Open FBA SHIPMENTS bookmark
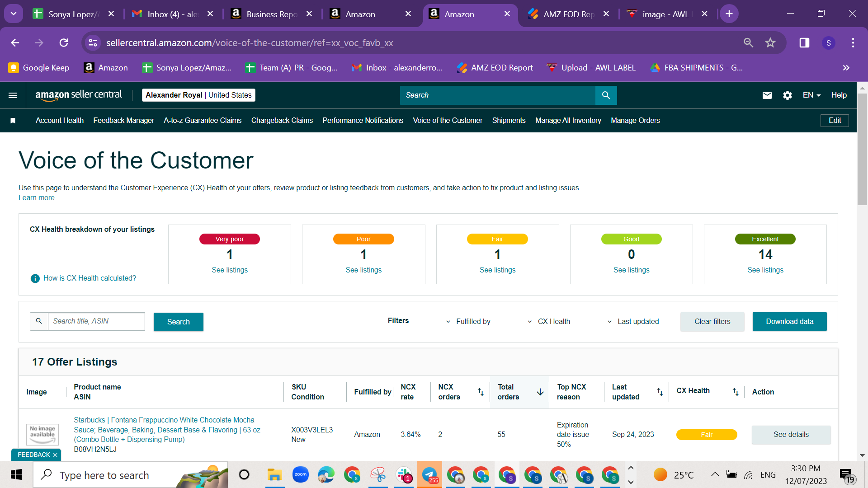This screenshot has width=868, height=488. (697, 68)
